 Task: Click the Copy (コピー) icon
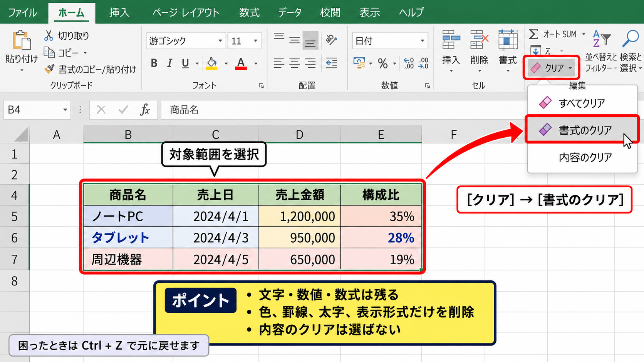pos(49,52)
